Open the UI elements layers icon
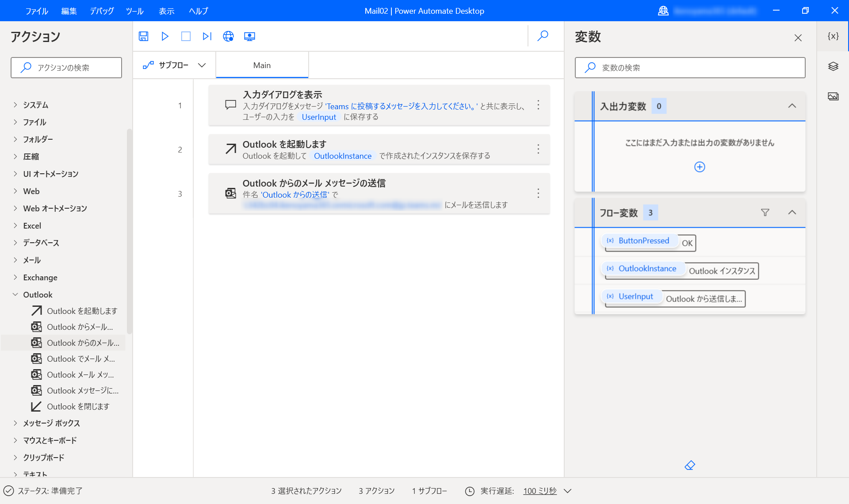Viewport: 849px width, 504px height. [x=833, y=66]
